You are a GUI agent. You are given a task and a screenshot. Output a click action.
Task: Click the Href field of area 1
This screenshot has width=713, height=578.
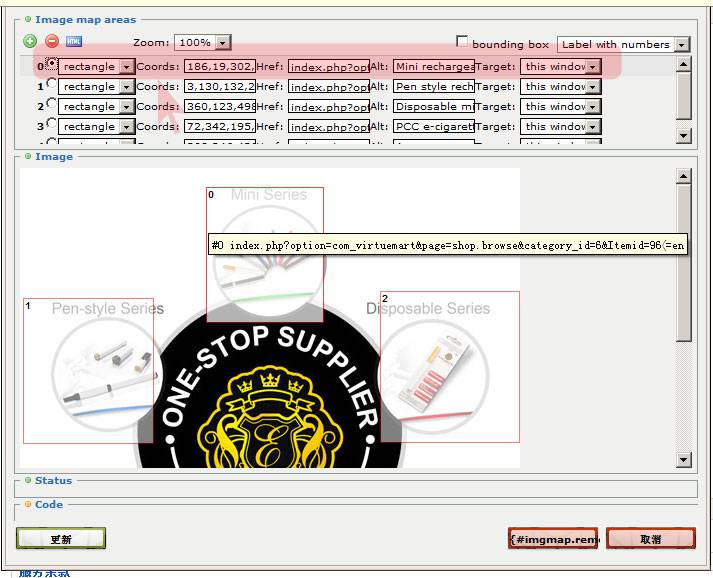point(328,87)
